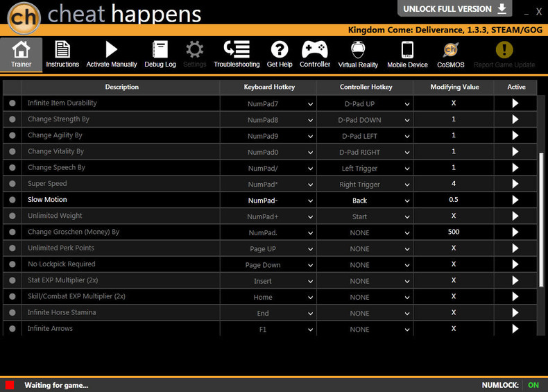This screenshot has height=392, width=548.
Task: Activate Infinite Item Durability cheat
Action: pos(515,103)
